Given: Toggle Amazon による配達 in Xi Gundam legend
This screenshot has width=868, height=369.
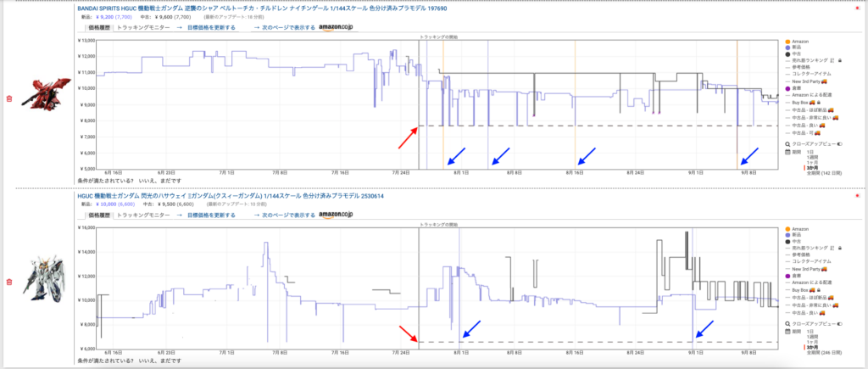Looking at the screenshot, I should point(809,282).
